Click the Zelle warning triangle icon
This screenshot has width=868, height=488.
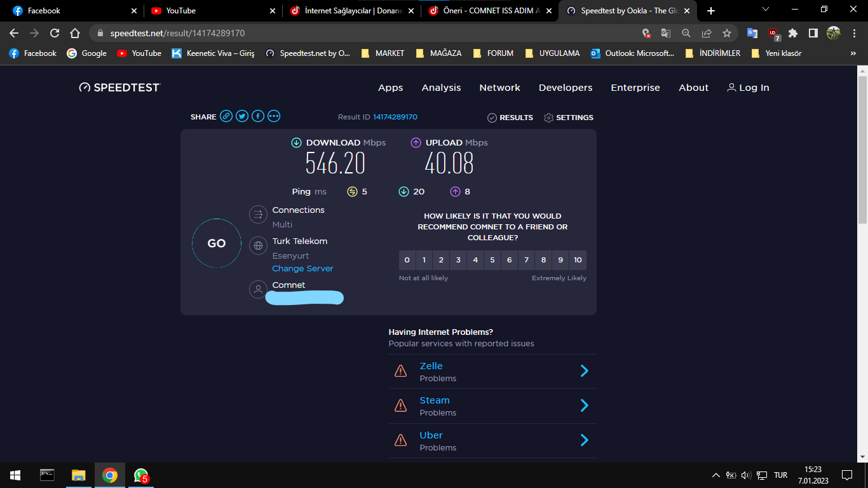(400, 371)
